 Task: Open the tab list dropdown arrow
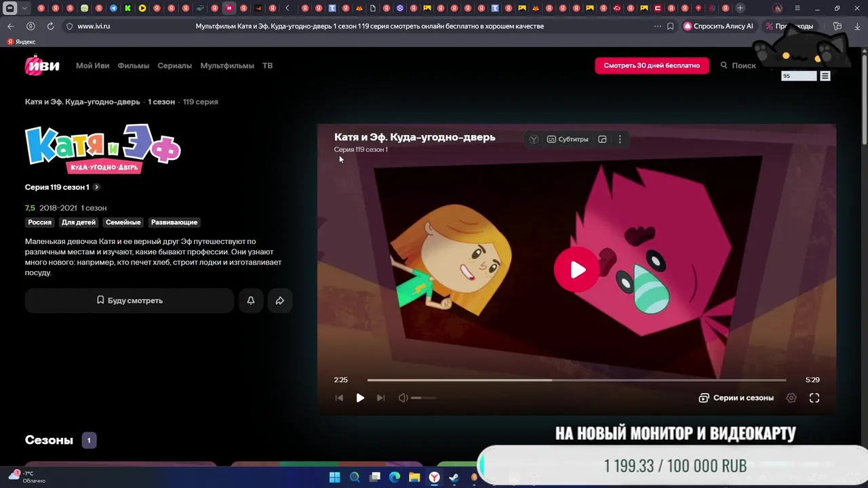tap(25, 8)
